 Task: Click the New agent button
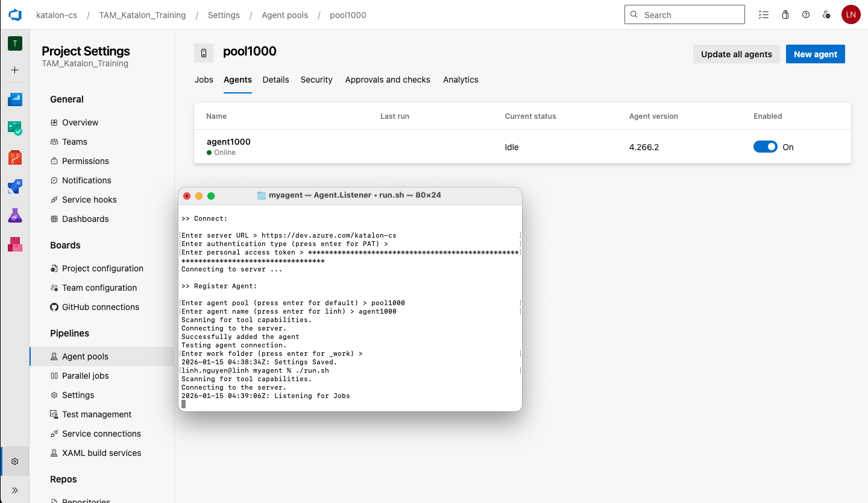coord(815,54)
